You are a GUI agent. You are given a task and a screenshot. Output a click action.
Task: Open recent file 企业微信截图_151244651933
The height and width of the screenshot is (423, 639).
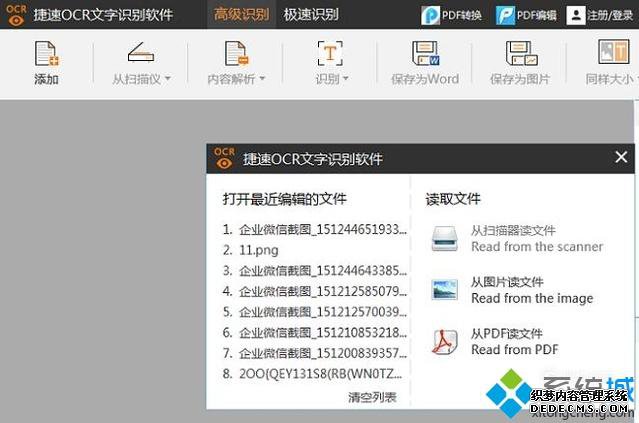[315, 230]
